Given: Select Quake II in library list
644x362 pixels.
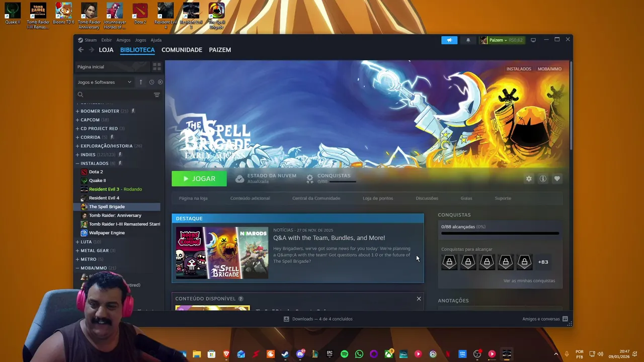Looking at the screenshot, I should 97,180.
